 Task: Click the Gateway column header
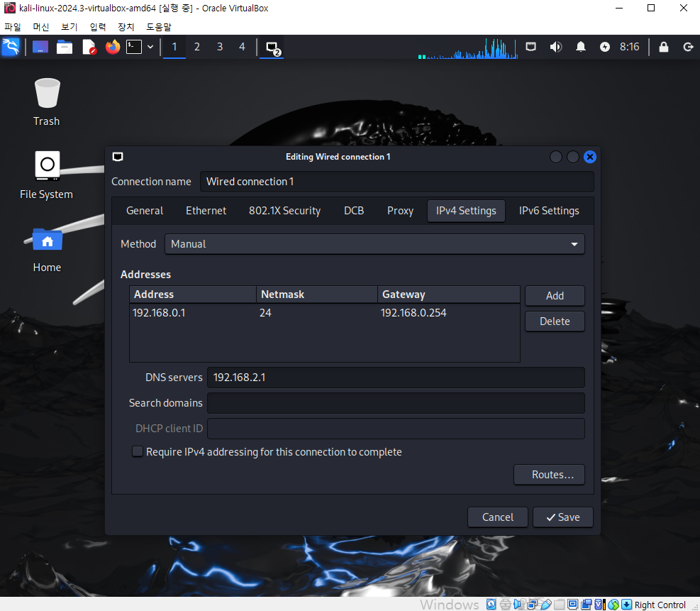(x=449, y=295)
